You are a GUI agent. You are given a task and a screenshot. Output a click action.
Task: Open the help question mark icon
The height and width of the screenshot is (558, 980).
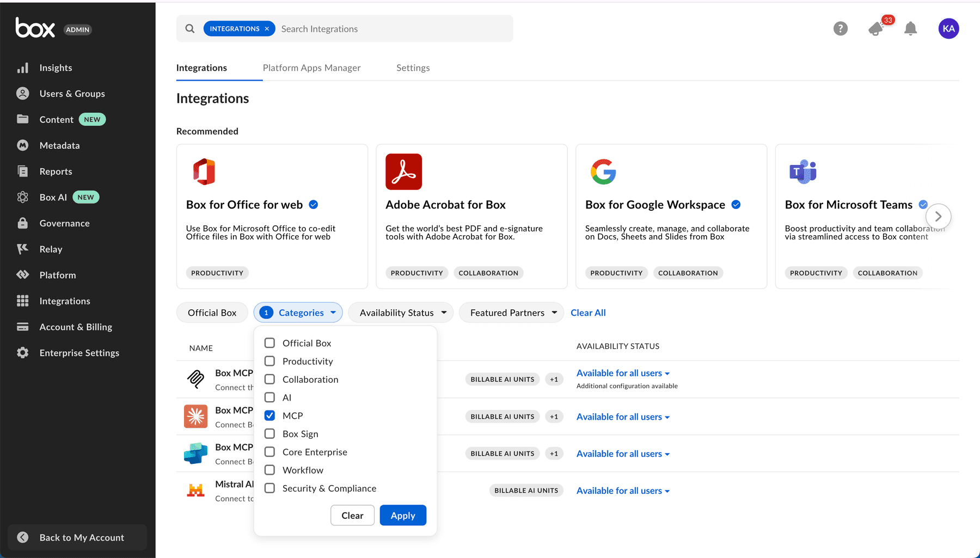click(x=840, y=29)
